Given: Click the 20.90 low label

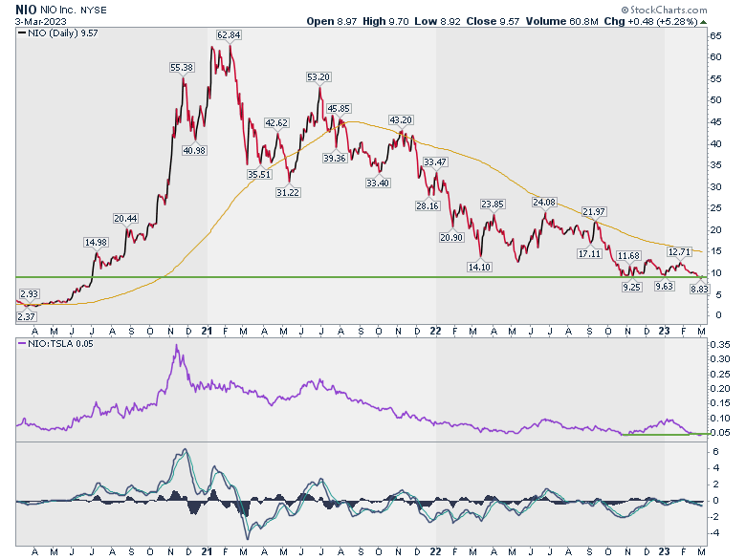Looking at the screenshot, I should tap(451, 237).
